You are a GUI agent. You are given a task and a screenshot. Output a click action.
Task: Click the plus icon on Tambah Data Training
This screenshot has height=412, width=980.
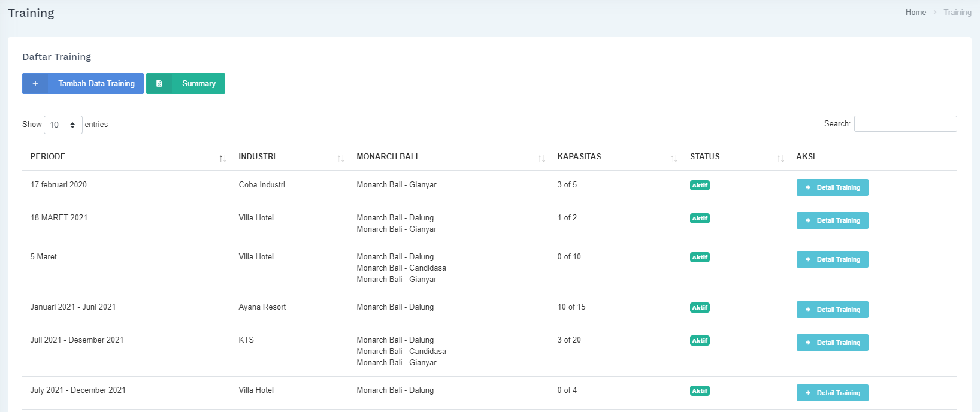coord(35,84)
